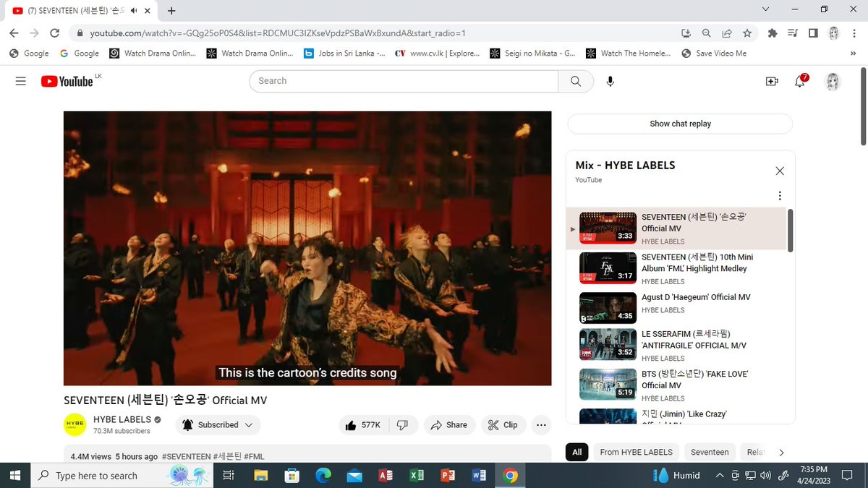Screen dimensions: 868x488
Task: Open the Chrome extensions puzzle icon
Action: coord(772,33)
